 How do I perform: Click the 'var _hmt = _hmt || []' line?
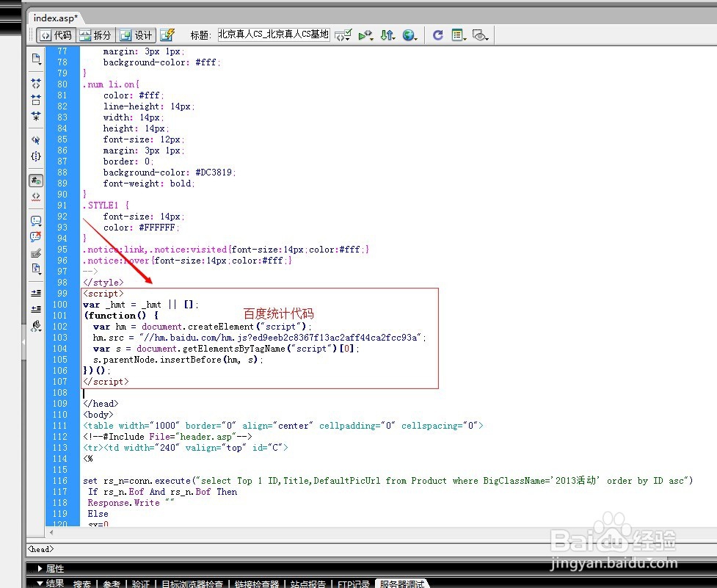point(141,305)
